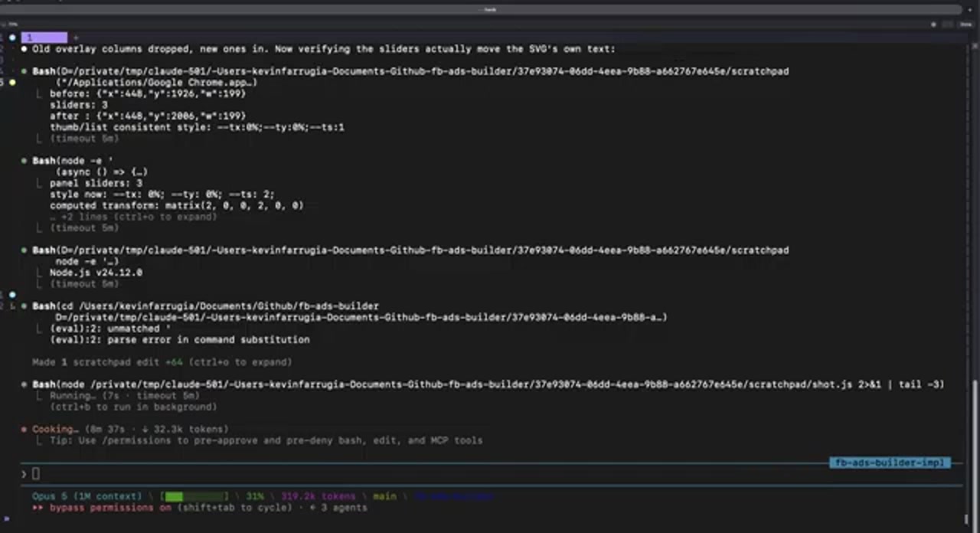Click the 'Running… (7s · timeout 5m)' line
980x533 pixels.
[x=124, y=396]
